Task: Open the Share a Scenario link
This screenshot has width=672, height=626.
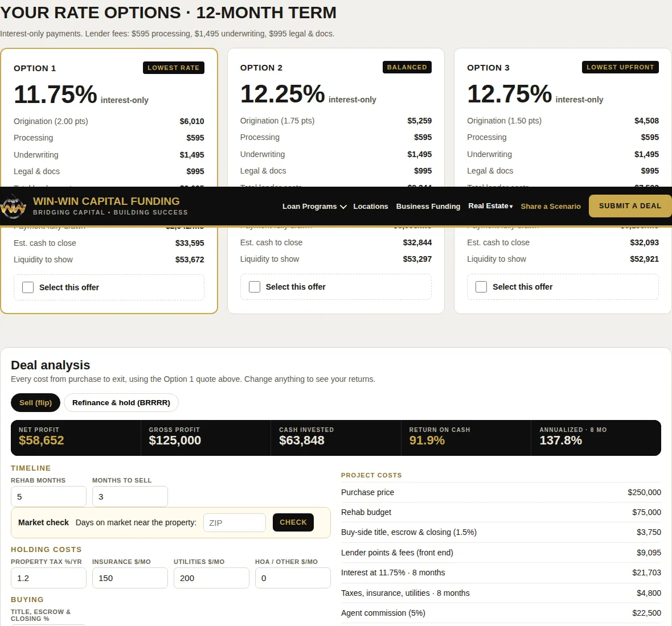Action: click(x=550, y=207)
